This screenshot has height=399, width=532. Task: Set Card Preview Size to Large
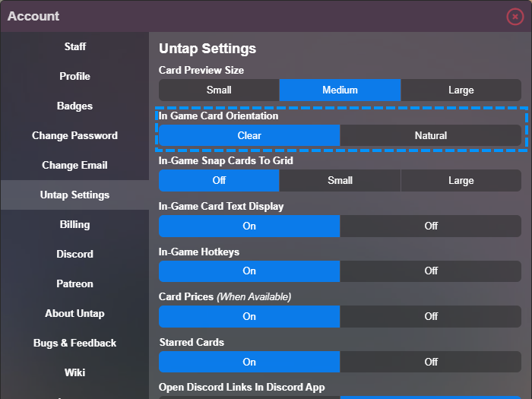[x=461, y=90]
